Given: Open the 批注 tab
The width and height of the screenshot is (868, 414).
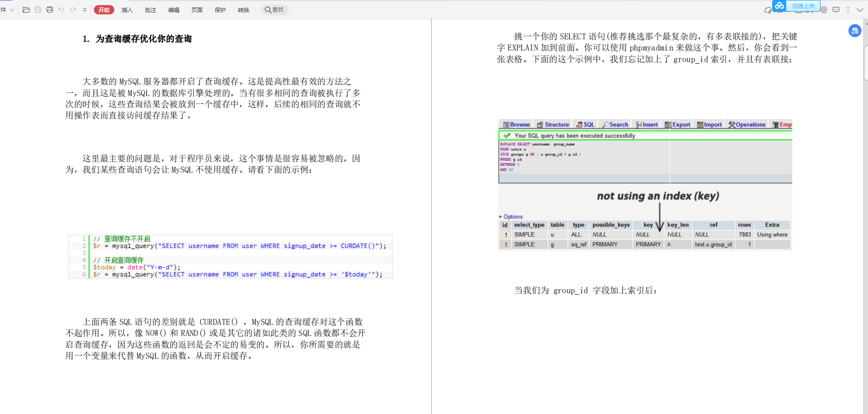Looking at the screenshot, I should click(x=151, y=10).
